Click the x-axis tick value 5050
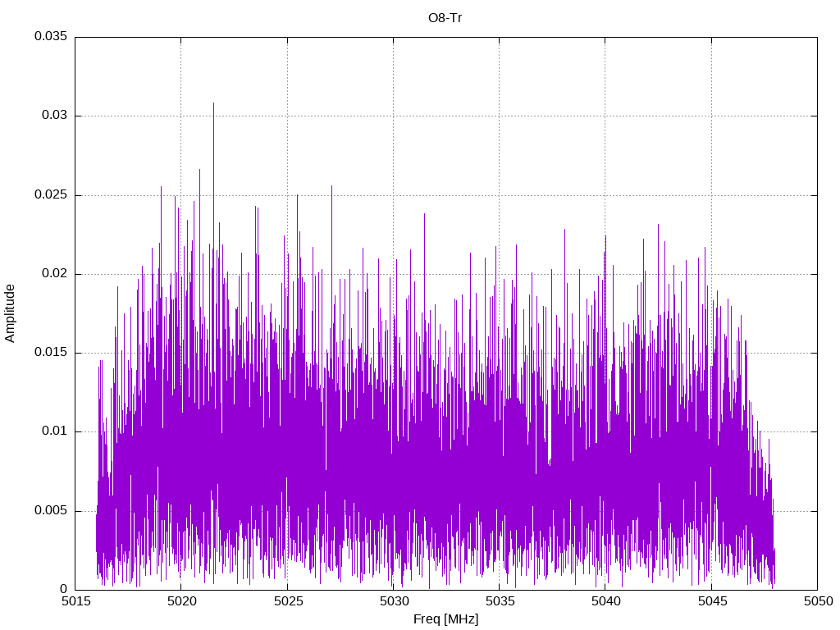This screenshot has width=840, height=630. pyautogui.click(x=818, y=601)
